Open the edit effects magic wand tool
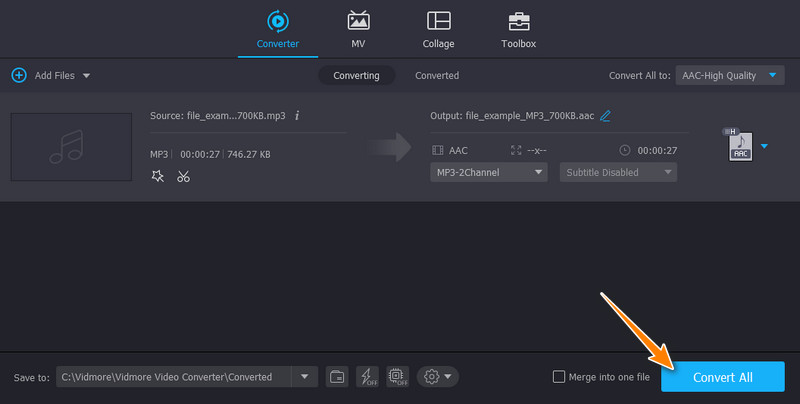 [157, 176]
